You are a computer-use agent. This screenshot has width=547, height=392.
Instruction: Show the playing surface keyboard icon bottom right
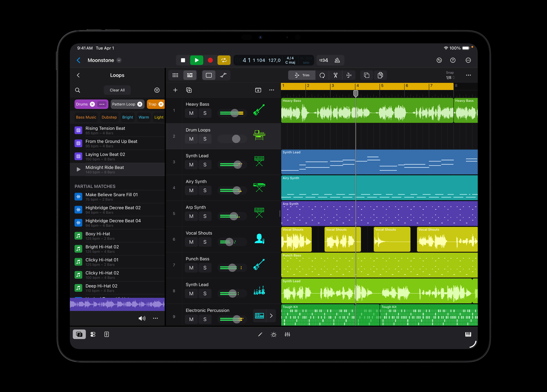pyautogui.click(x=468, y=334)
